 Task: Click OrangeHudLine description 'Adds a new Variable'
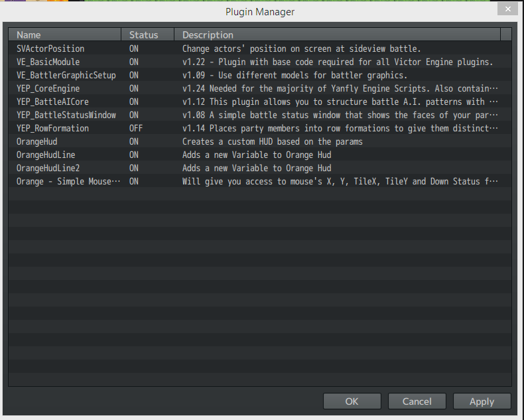[x=257, y=155]
